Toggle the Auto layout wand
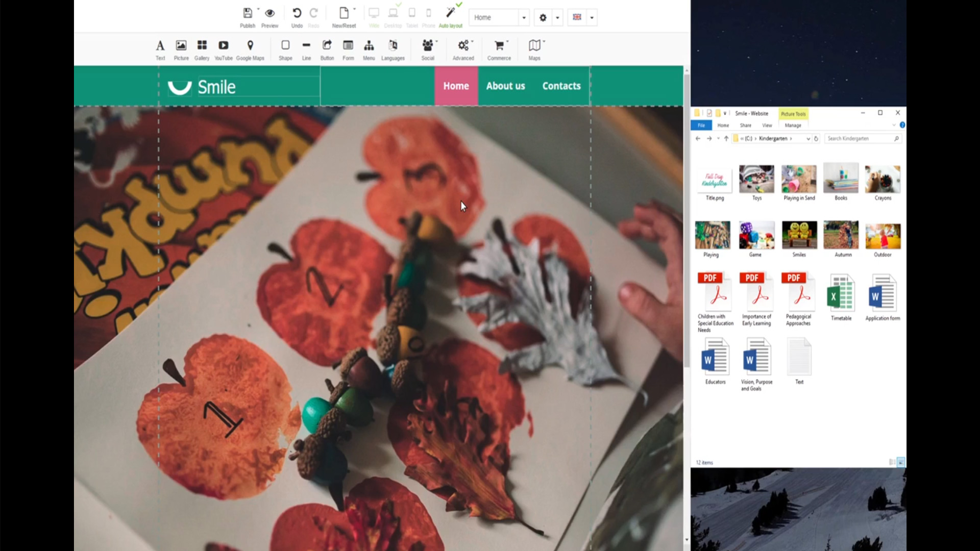Screen dimensions: 980x551 coord(450,13)
